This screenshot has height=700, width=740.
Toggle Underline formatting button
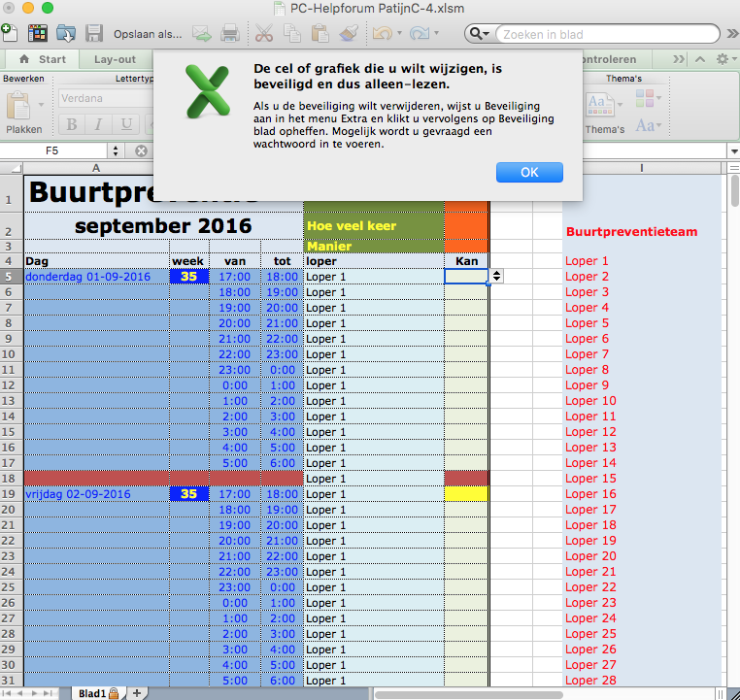click(126, 124)
